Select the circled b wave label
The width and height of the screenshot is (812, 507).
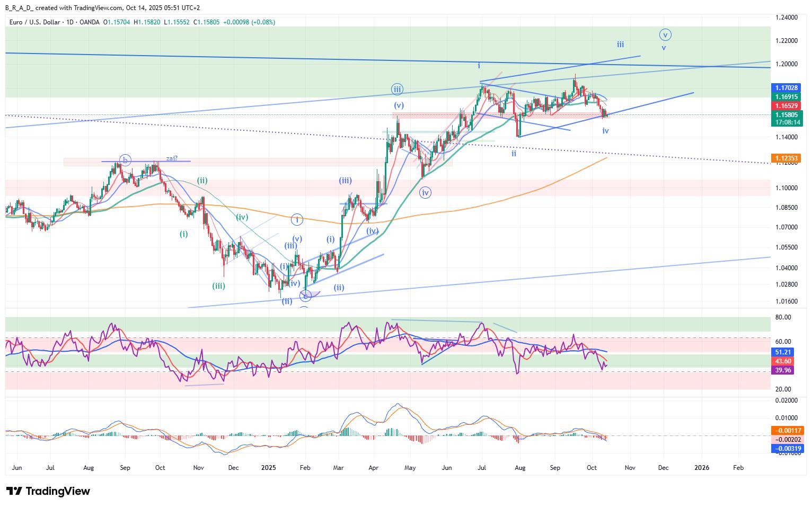click(x=125, y=160)
